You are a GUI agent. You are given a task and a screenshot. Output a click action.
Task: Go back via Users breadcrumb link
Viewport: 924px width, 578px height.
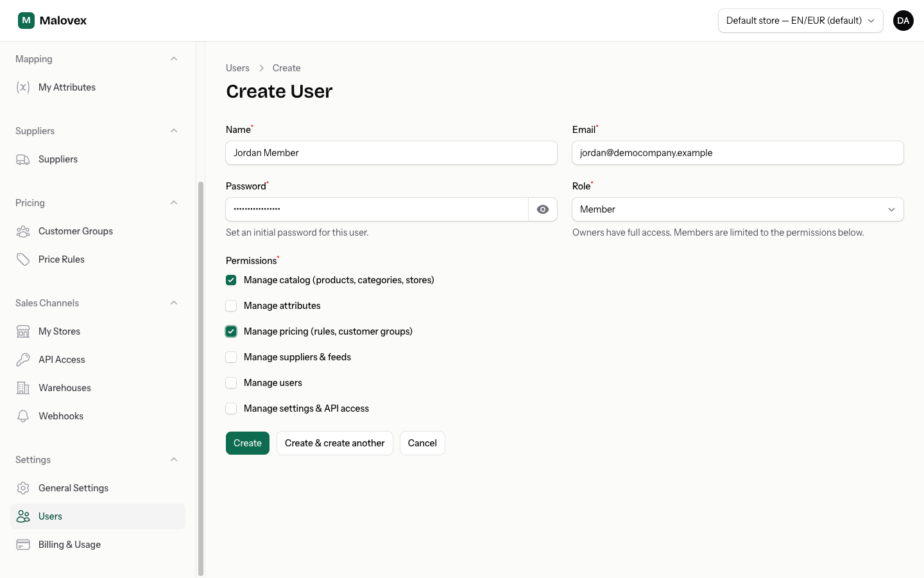pos(237,68)
